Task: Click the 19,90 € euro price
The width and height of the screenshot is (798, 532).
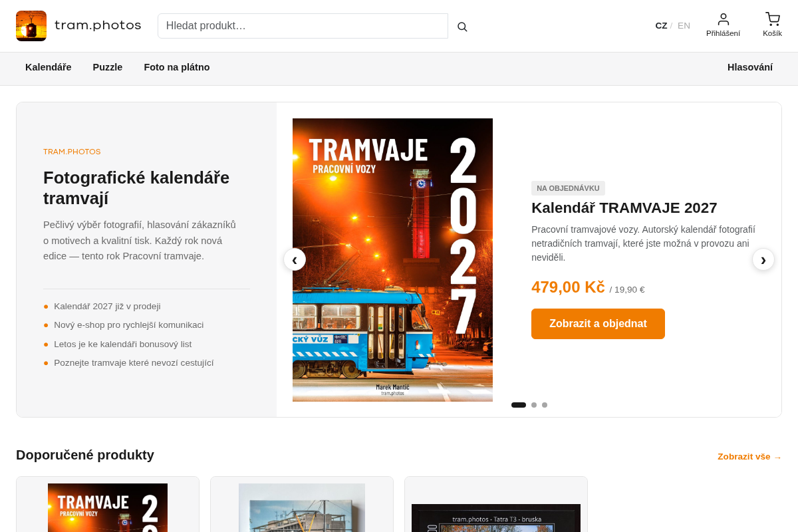Action: point(630,290)
